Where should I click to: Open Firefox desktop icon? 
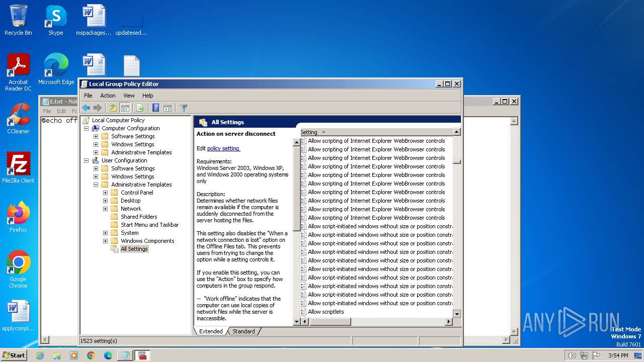click(18, 217)
